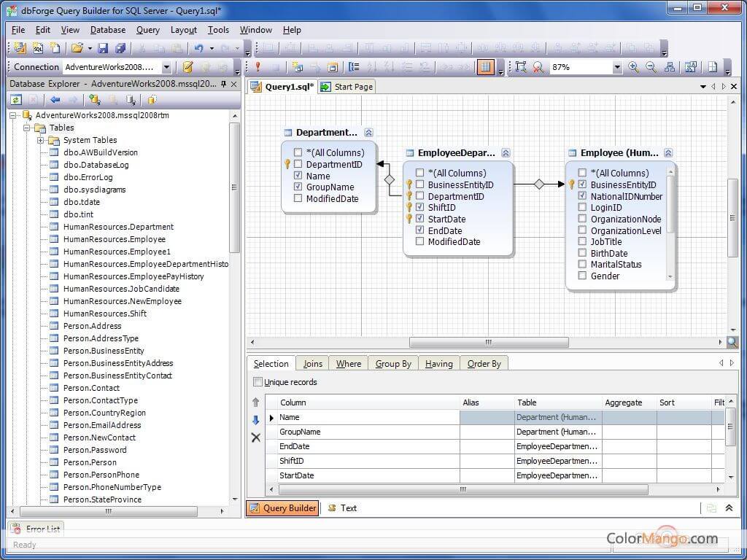The width and height of the screenshot is (747, 560).
Task: Open the Database menu
Action: (108, 29)
